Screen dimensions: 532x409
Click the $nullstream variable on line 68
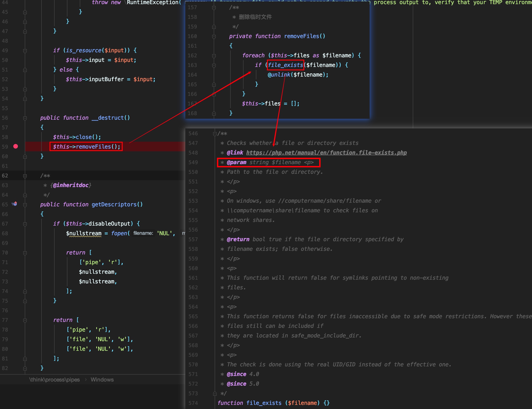tap(83, 233)
